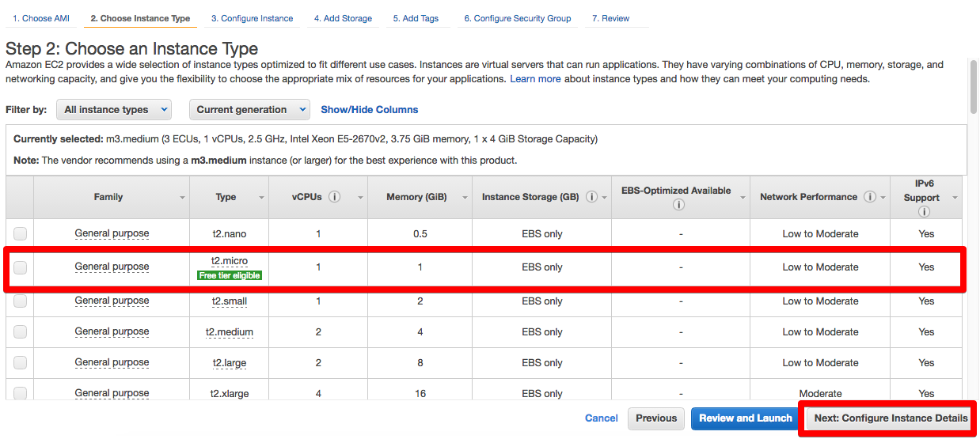
Task: Click memory value 0.5 in t2.nano row
Action: [x=420, y=234]
